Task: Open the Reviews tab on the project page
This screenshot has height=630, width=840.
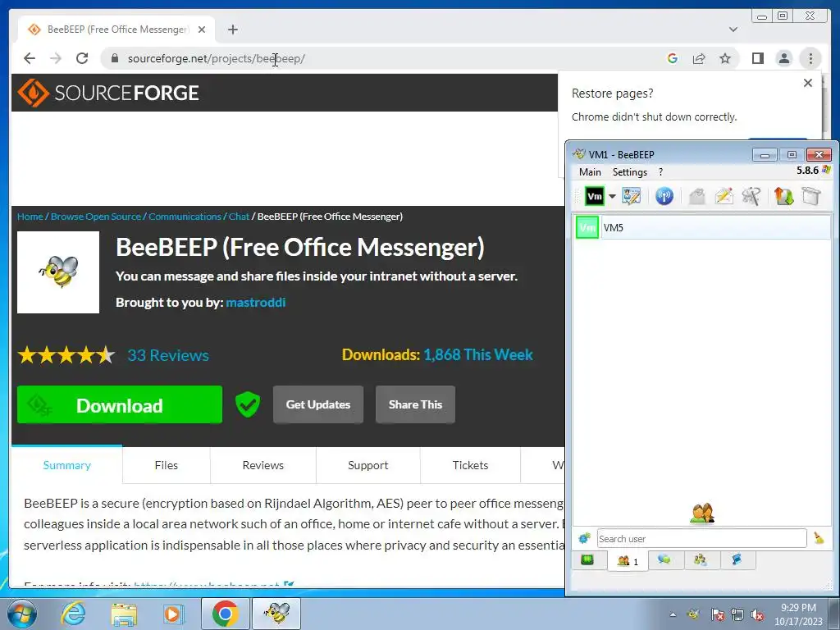Action: (x=262, y=465)
